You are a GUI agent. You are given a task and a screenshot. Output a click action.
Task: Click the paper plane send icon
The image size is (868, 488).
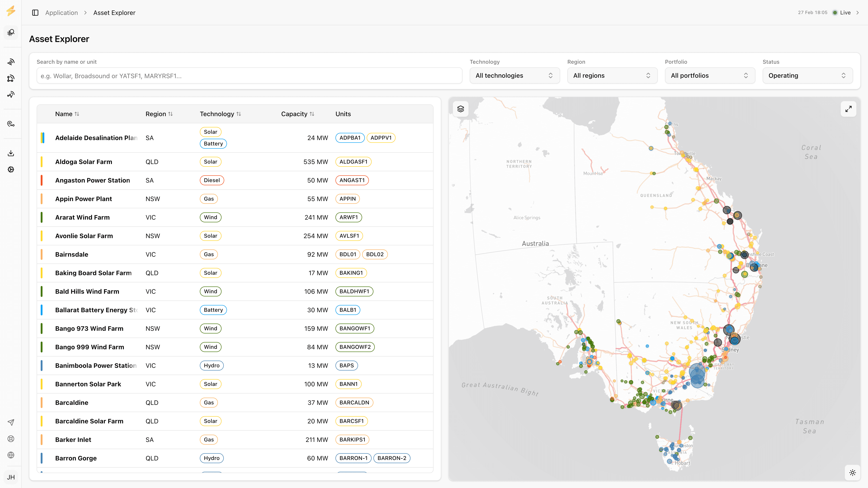[11, 422]
